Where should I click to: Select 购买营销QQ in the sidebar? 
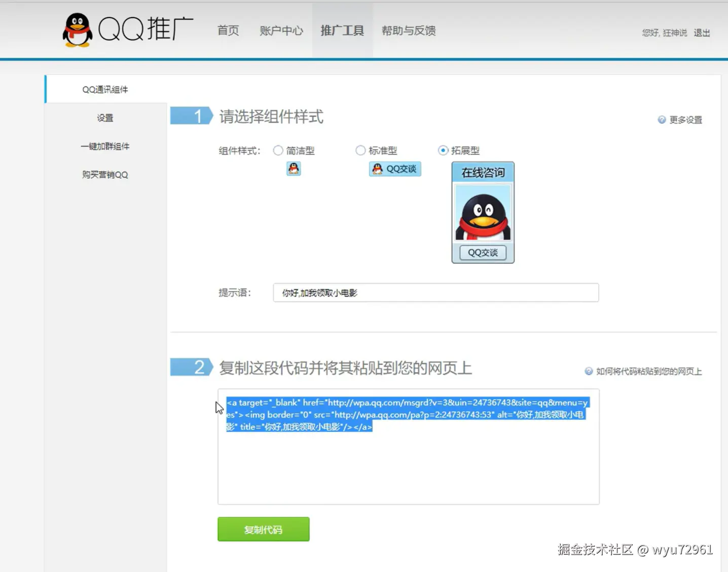pyautogui.click(x=105, y=175)
